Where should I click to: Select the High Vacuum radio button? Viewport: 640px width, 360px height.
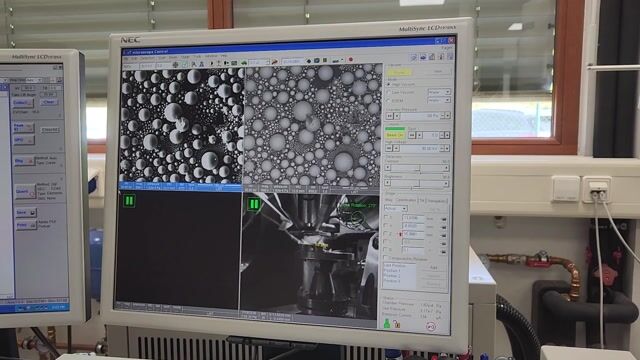point(389,84)
